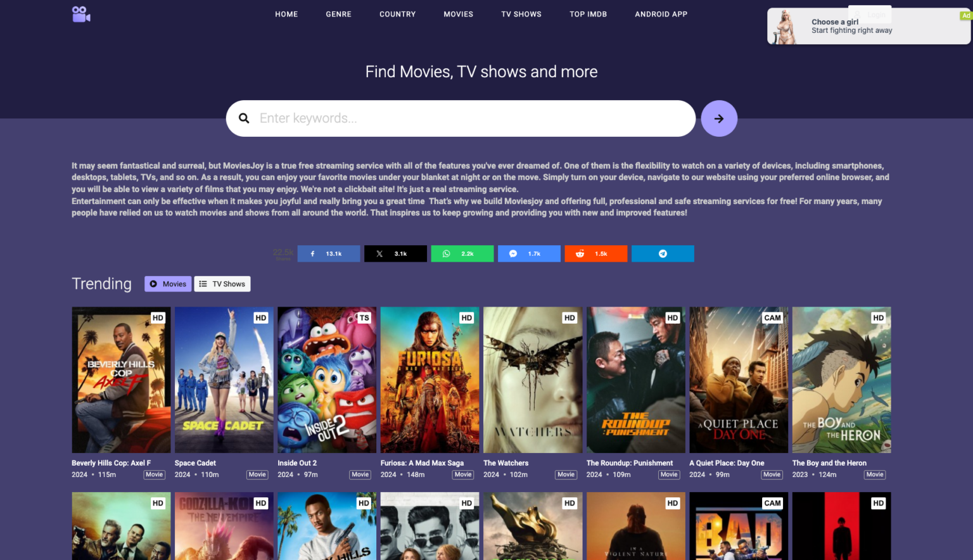Open Inside Out 2 title link
Viewport: 973px width, 560px height.
(297, 463)
